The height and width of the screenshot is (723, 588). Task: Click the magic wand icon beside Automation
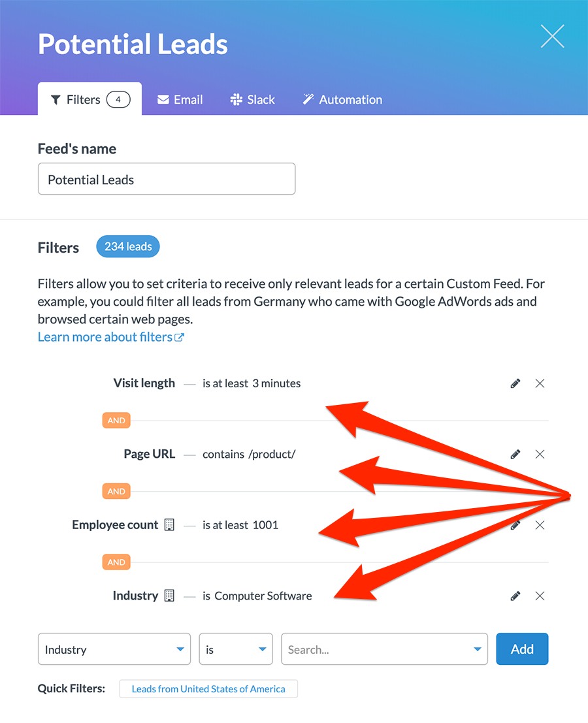(x=307, y=99)
